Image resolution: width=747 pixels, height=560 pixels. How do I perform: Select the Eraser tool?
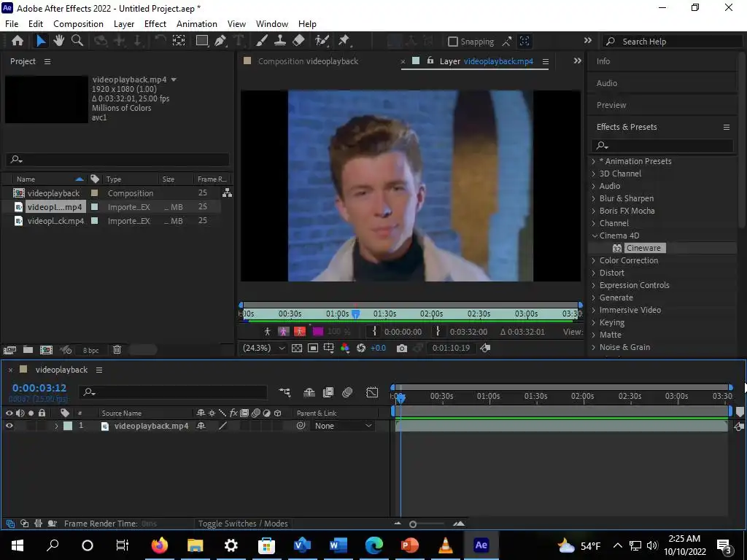tap(298, 41)
